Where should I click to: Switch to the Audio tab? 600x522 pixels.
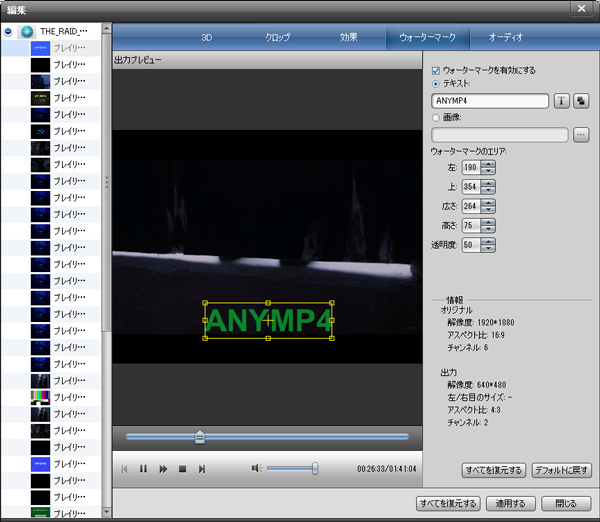coord(505,38)
